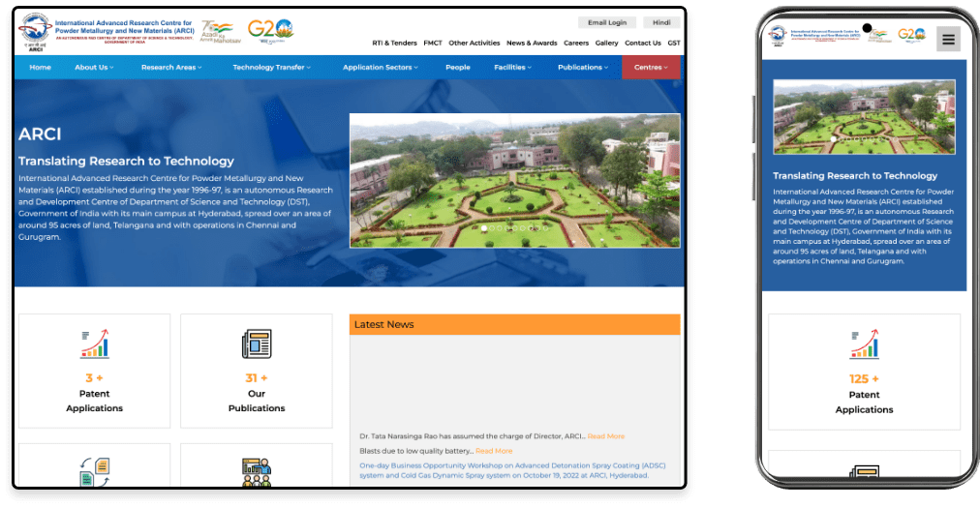Click the ARCI logo in desktop header
This screenshot has height=507, width=980.
pos(35,33)
